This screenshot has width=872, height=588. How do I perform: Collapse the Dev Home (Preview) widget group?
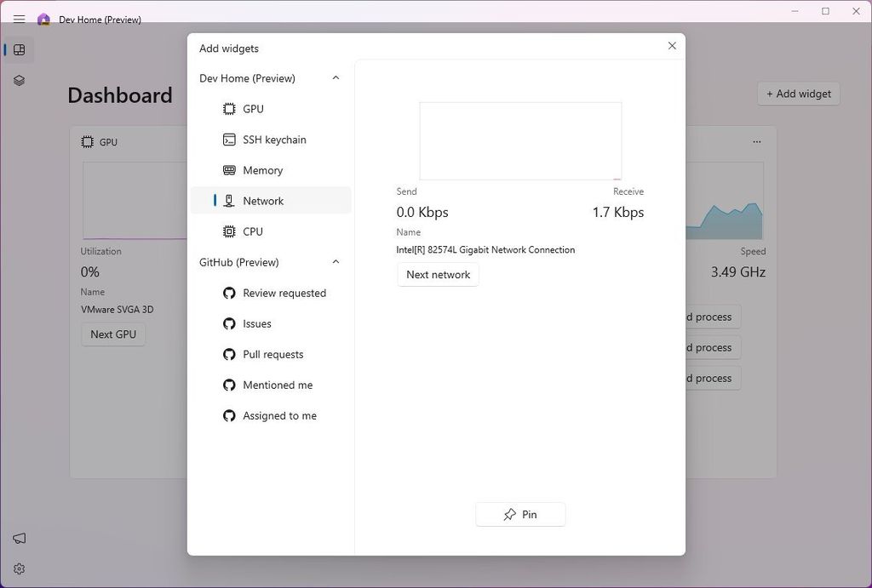[x=335, y=77]
